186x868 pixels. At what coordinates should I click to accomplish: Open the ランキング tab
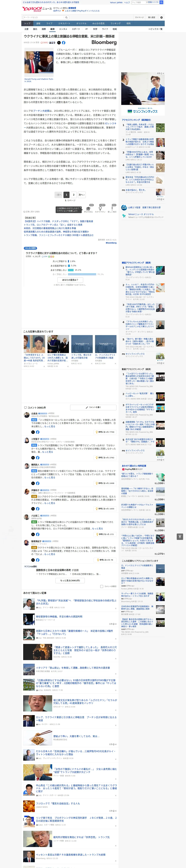115,24
